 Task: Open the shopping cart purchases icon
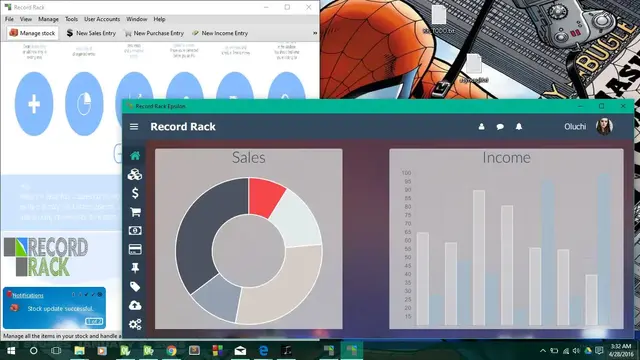135,212
